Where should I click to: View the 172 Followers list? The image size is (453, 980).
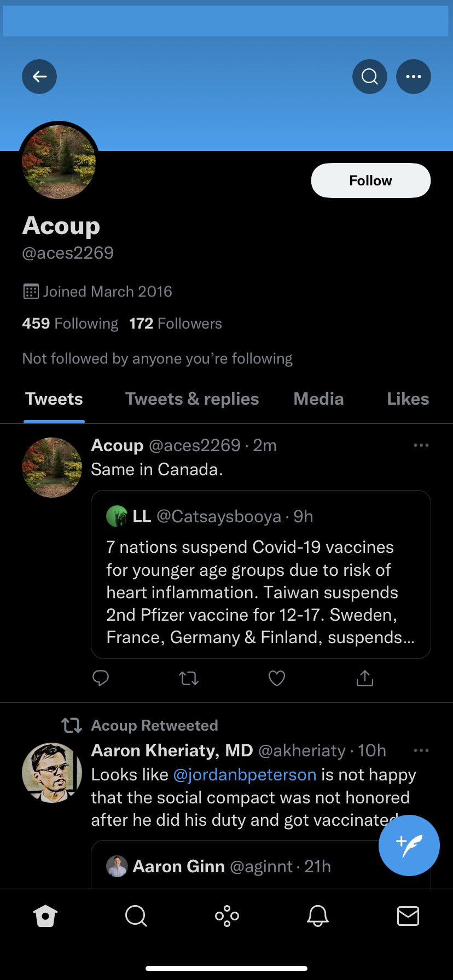click(x=176, y=324)
